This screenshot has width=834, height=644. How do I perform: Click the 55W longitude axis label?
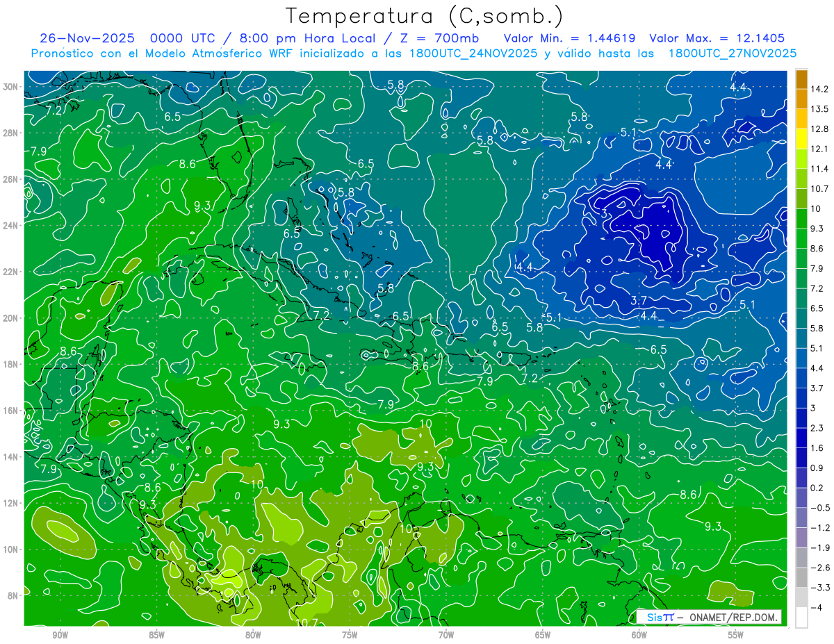click(735, 634)
